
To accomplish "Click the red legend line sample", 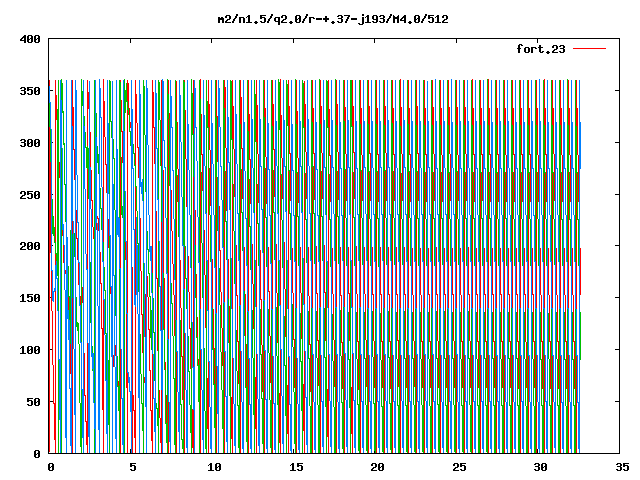I will click(590, 49).
